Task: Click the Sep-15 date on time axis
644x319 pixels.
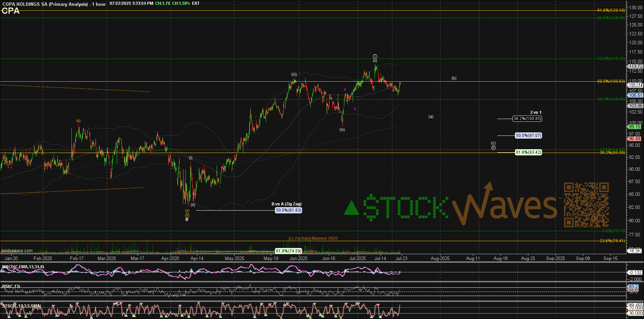Action: tap(610, 258)
